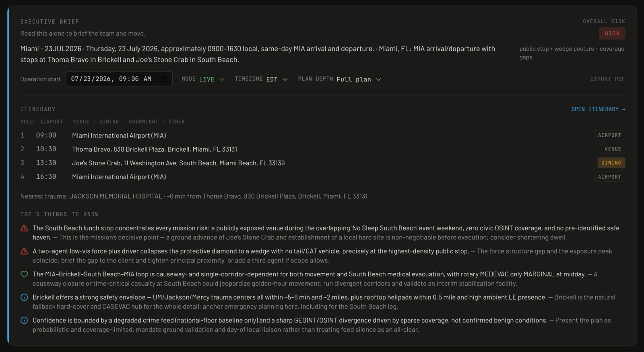Open the calendar picker icon in Operation start
644x352 pixels.
tap(163, 79)
